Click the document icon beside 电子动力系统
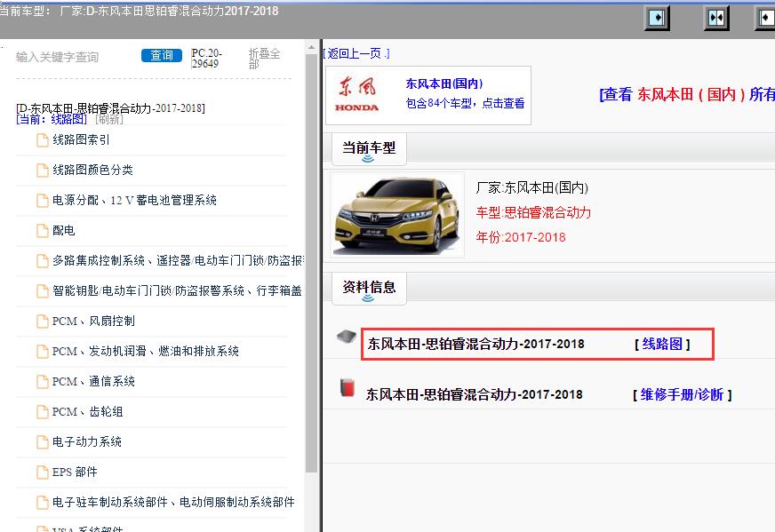The height and width of the screenshot is (532, 775). (43, 442)
